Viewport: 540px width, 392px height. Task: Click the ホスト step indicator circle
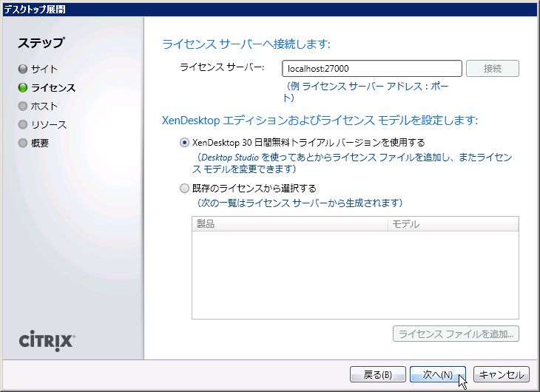[23, 106]
